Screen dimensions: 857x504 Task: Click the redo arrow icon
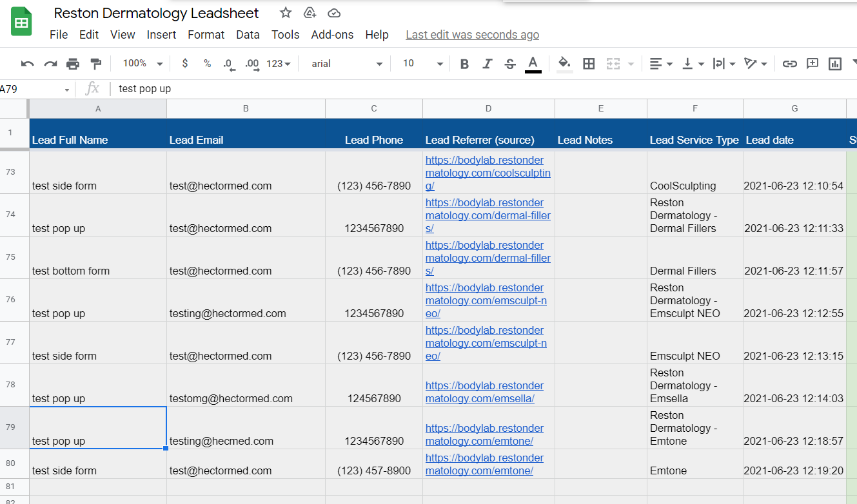click(x=50, y=64)
